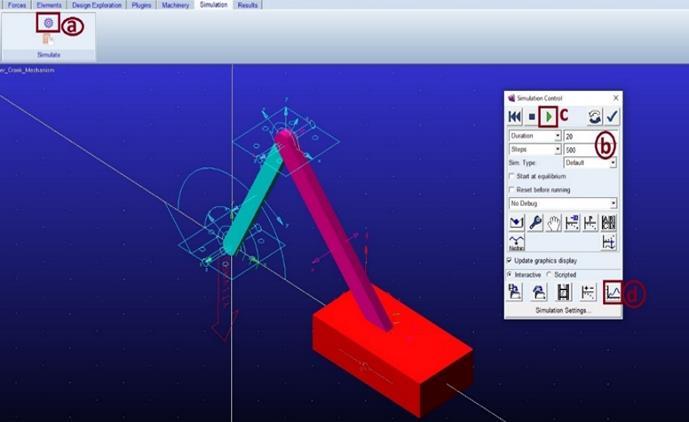
Task: Click the Sim. Type label
Action: tap(522, 163)
